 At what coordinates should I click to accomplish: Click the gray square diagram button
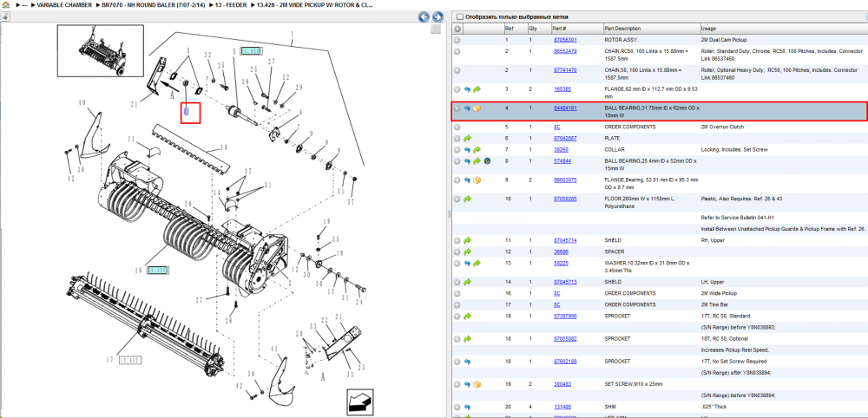pyautogui.click(x=437, y=29)
